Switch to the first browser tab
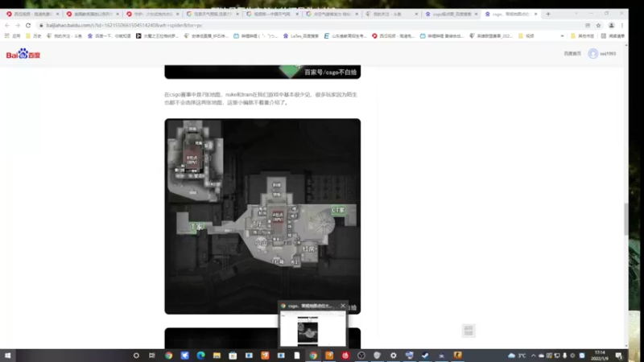Screen dimensions: 644x362 tap(31, 14)
